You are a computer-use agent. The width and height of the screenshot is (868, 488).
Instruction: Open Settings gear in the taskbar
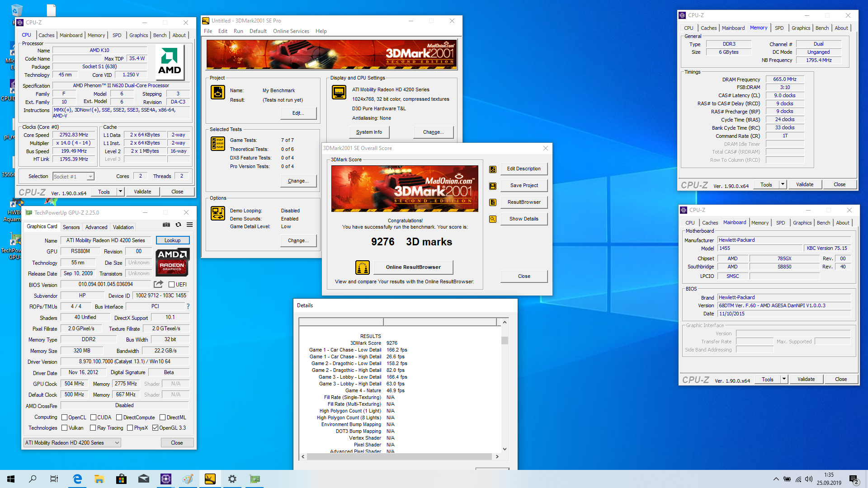pos(232,479)
